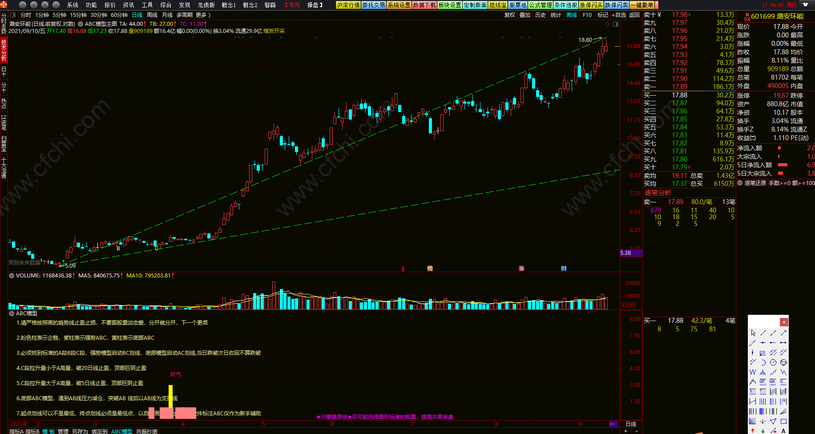Click the round icon beside VOLUME label
Viewport: 815px width, 434px height.
pyautogui.click(x=11, y=275)
